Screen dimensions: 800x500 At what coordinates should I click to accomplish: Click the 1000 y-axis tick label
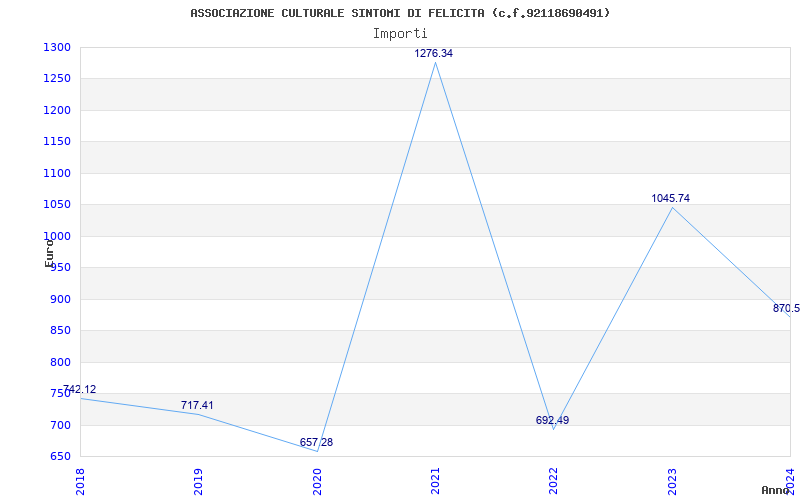57,236
